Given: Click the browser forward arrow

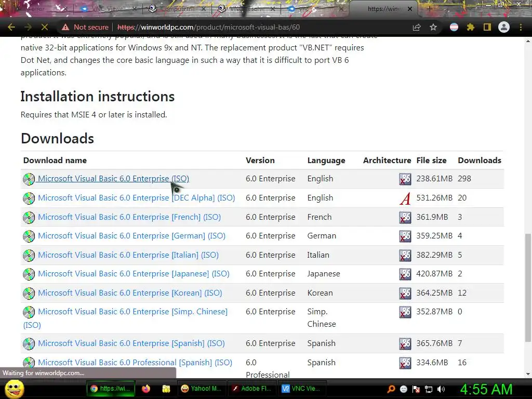Looking at the screenshot, I should click(x=28, y=27).
